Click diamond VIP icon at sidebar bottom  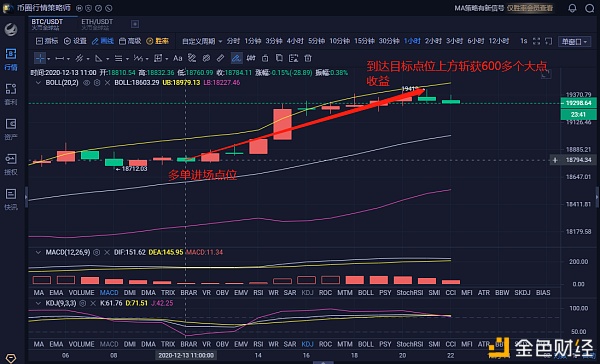(x=11, y=359)
